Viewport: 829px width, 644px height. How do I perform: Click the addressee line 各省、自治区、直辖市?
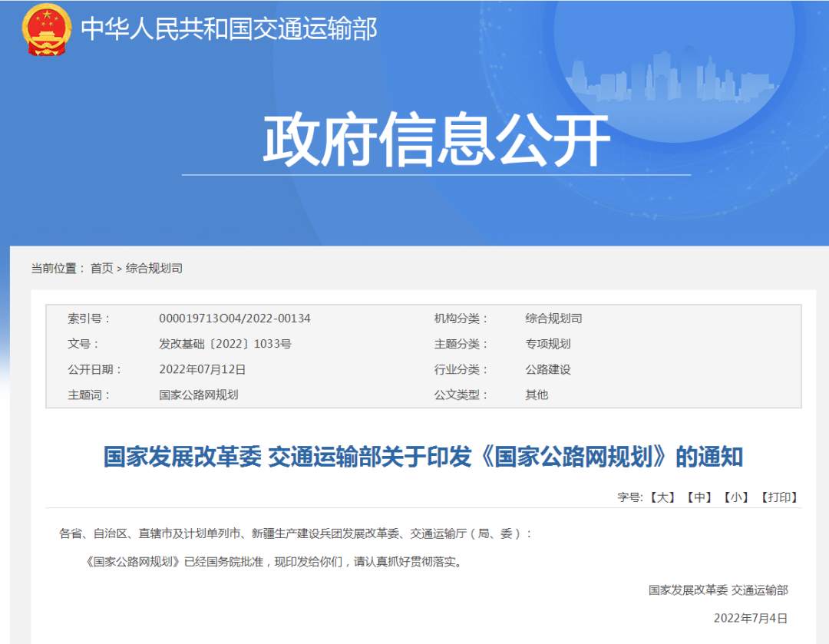pyautogui.click(x=296, y=533)
